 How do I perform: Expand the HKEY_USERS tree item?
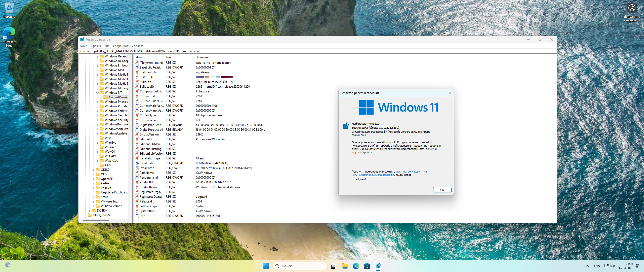point(86,215)
